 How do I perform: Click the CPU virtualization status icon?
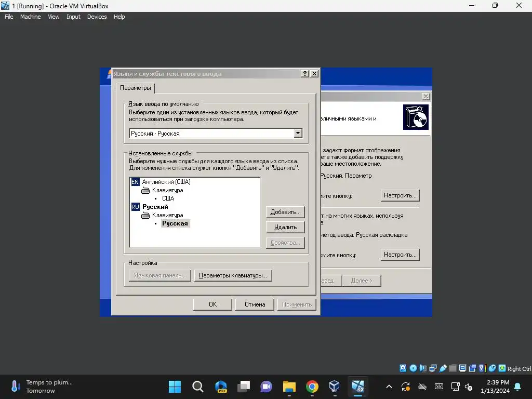point(482,368)
